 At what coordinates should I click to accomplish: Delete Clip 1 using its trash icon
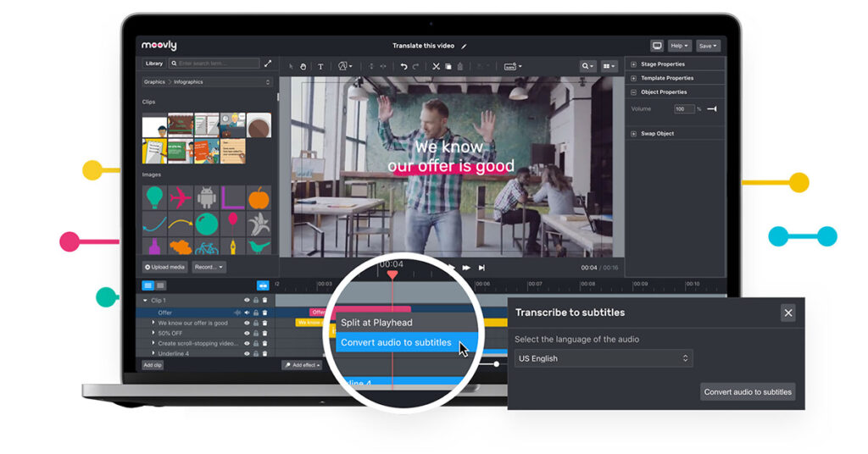coord(264,300)
